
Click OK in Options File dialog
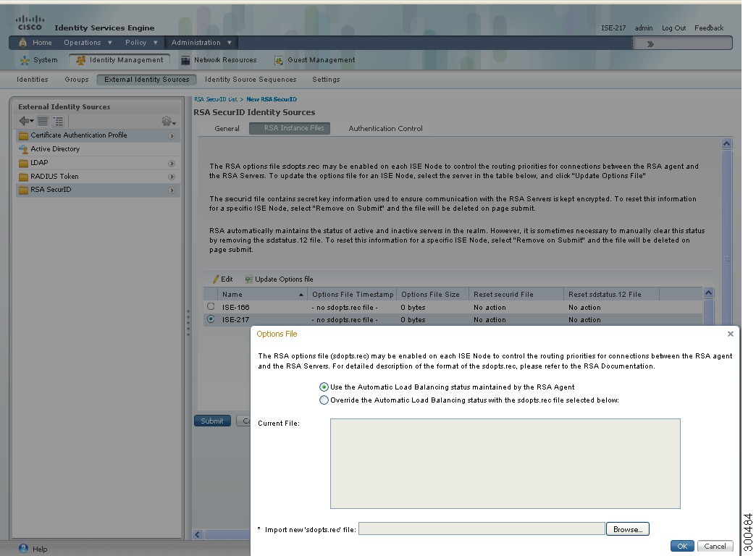click(x=682, y=546)
